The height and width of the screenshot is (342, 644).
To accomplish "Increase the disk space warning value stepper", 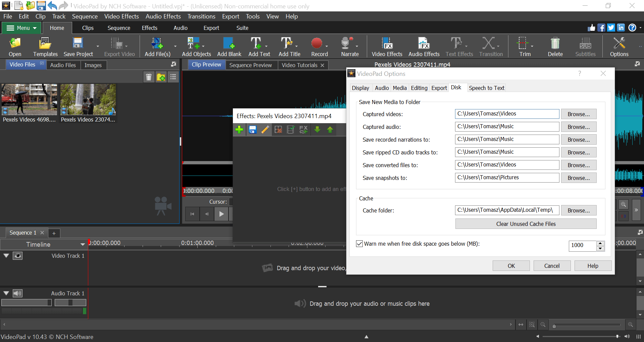I will point(601,243).
